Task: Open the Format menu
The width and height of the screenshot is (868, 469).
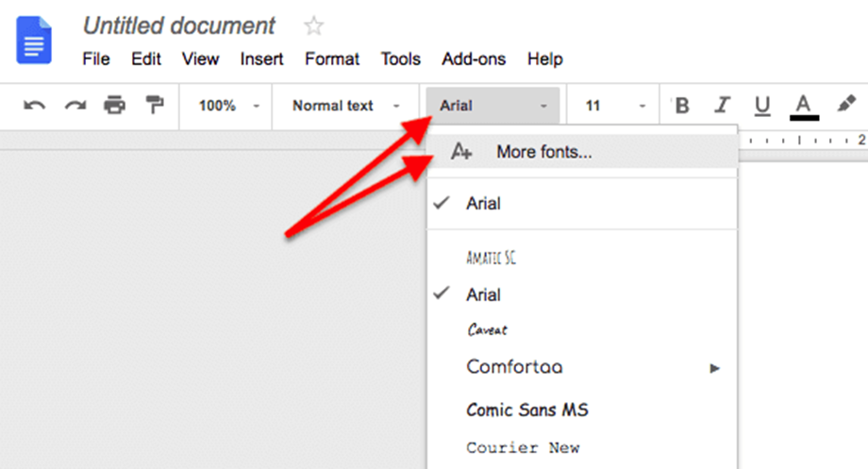Action: click(332, 59)
